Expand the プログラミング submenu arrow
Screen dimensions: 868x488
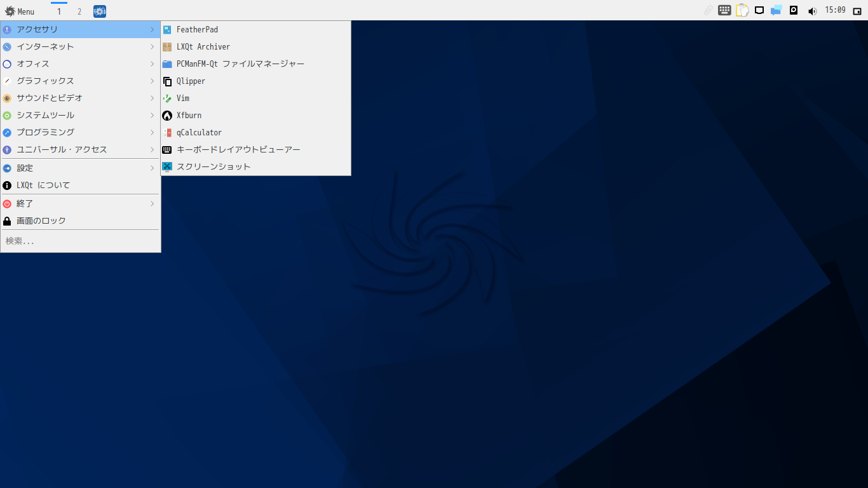pos(153,132)
